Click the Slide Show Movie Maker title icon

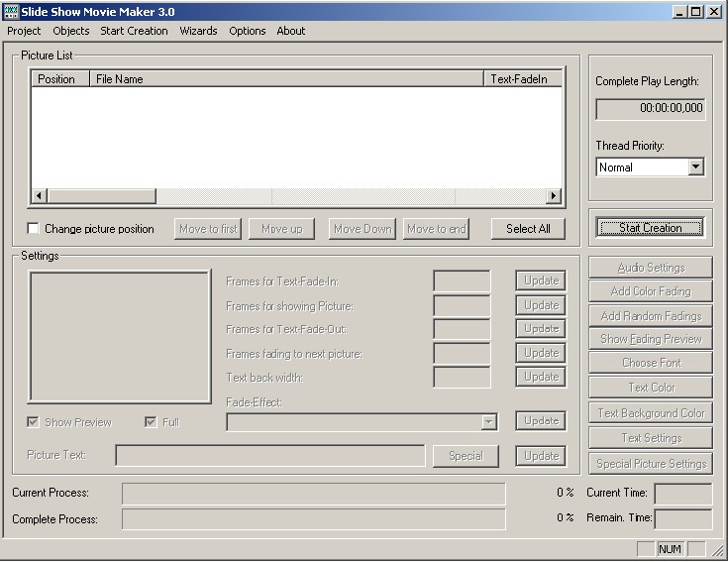11,12
